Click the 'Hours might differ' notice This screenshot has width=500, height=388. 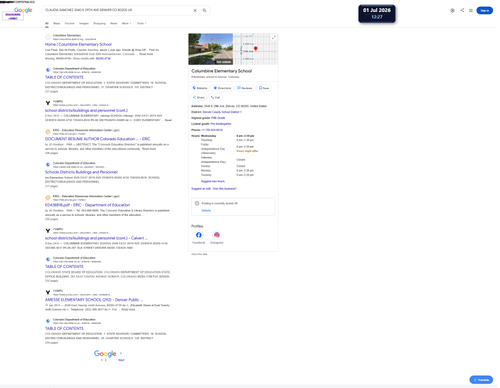pos(247,151)
